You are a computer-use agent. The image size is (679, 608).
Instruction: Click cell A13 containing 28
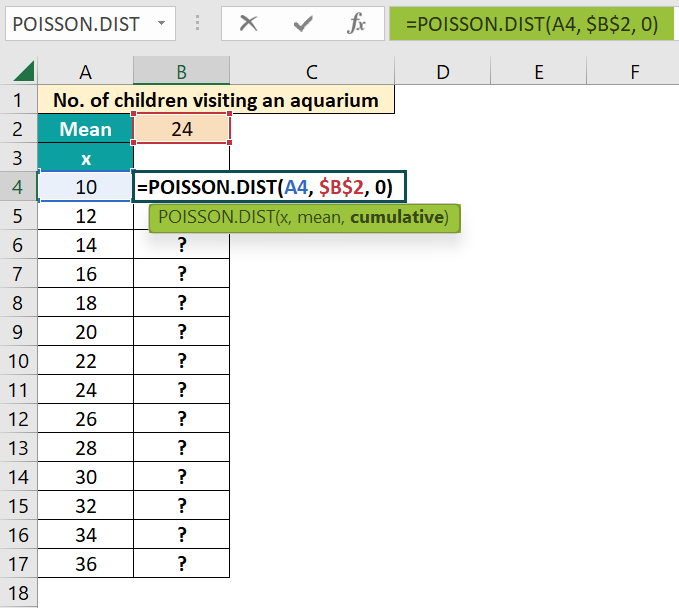[x=85, y=448]
